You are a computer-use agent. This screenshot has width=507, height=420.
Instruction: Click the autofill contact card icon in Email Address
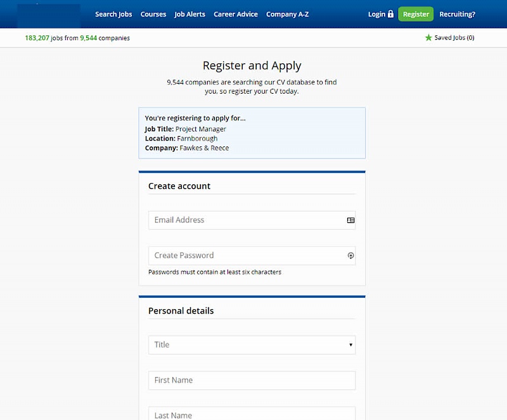(350, 220)
